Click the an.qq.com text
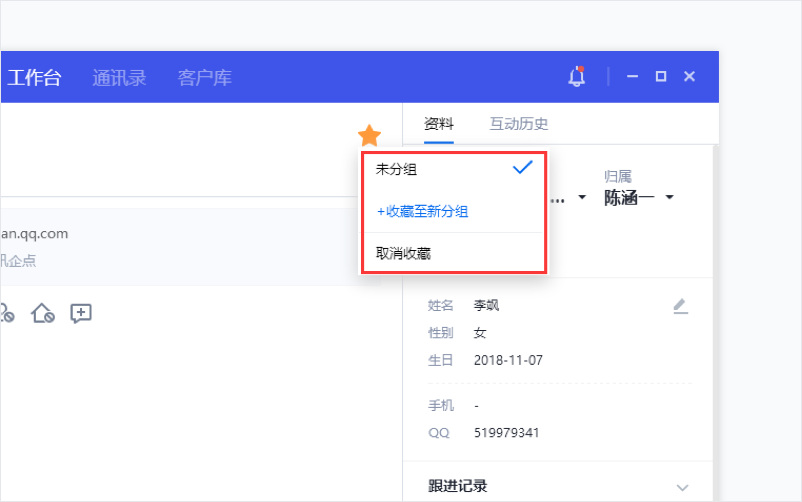This screenshot has height=502, width=802. click(34, 234)
